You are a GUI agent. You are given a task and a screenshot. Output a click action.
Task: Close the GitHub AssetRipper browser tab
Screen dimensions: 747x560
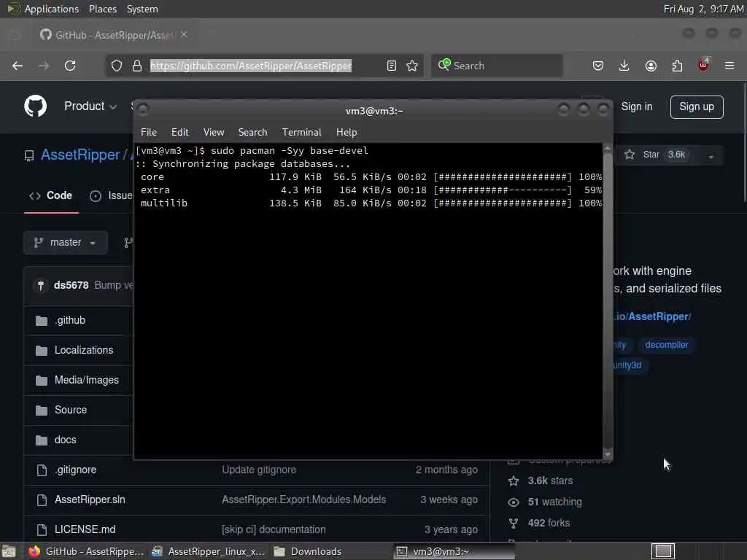(x=184, y=35)
